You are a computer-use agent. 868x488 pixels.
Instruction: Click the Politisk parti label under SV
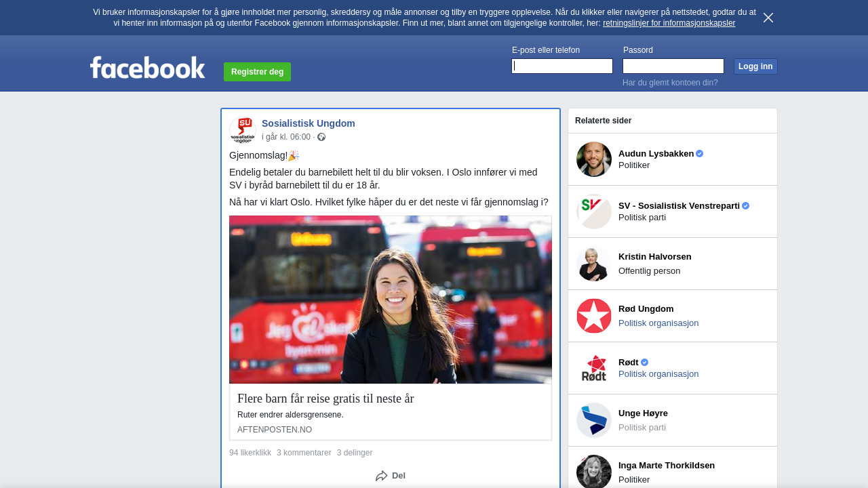pos(642,218)
